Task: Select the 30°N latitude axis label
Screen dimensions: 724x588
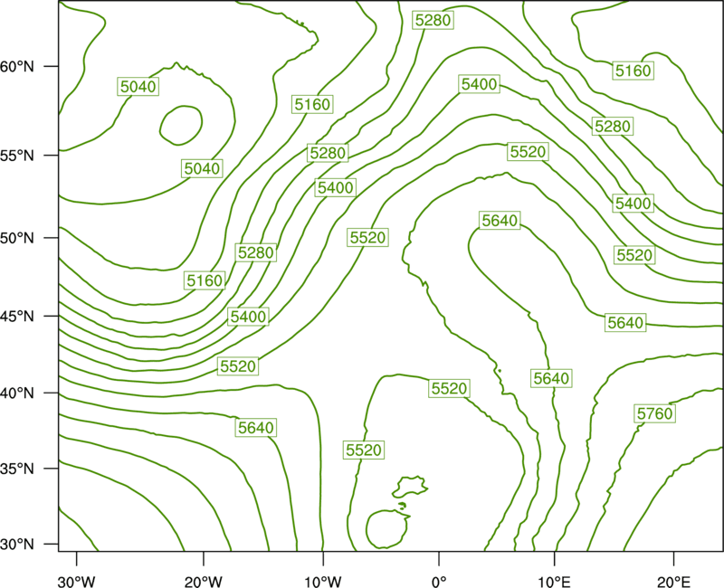Action: point(17,545)
